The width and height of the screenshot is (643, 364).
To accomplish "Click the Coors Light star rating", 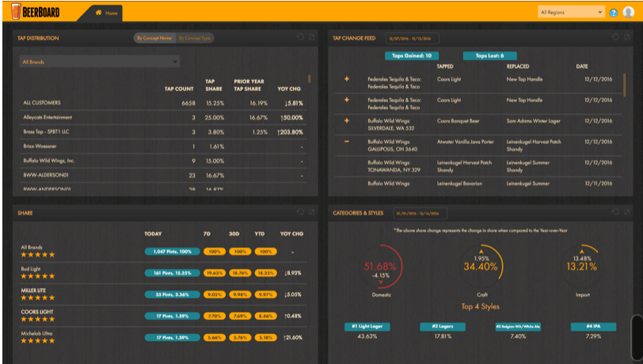I will [x=38, y=319].
